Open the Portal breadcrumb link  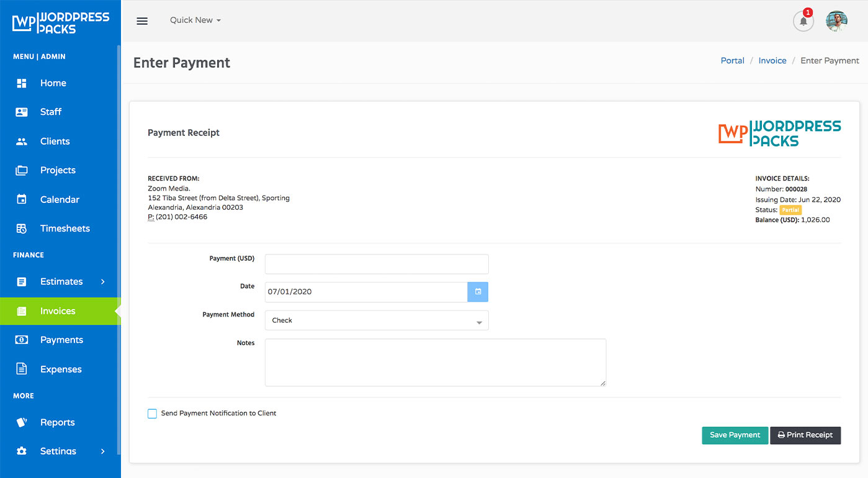732,60
